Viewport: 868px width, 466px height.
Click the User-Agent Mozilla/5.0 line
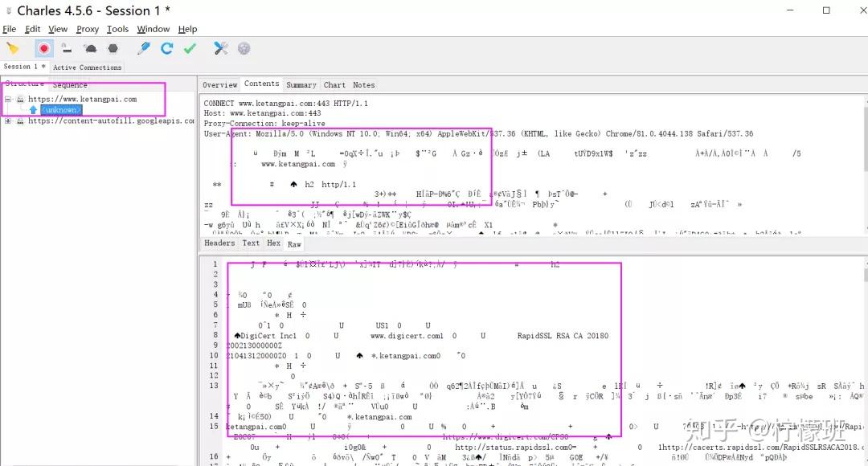(478, 134)
